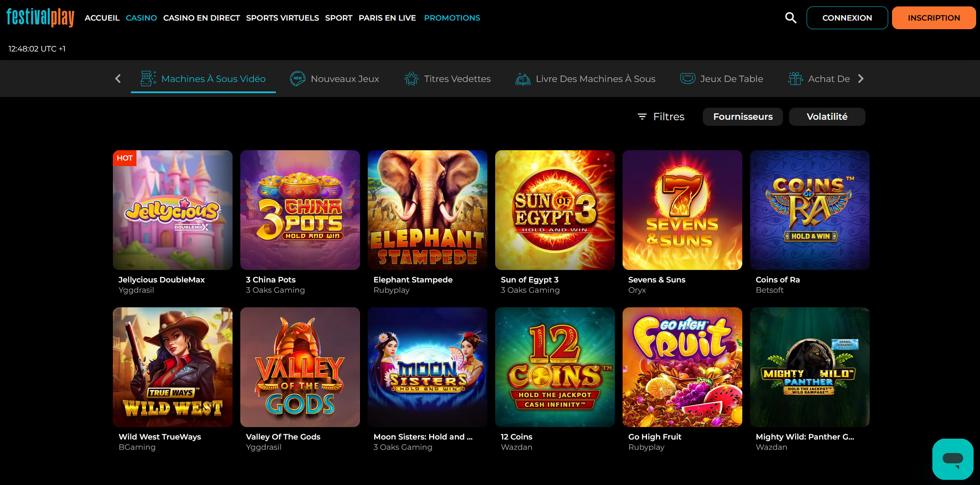Viewport: 980px width, 485px height.
Task: Select CASINO in the top navigation
Action: (x=141, y=18)
